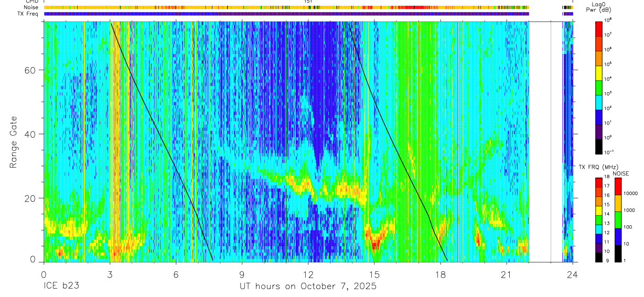Click the green segment of Lag0 power colorbar
This screenshot has width=644, height=297.
click(599, 87)
